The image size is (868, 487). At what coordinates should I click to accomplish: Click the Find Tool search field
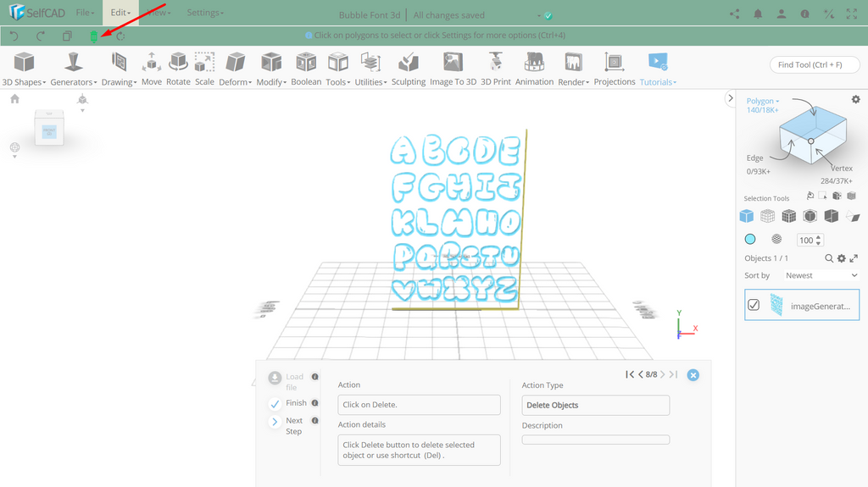coord(815,64)
